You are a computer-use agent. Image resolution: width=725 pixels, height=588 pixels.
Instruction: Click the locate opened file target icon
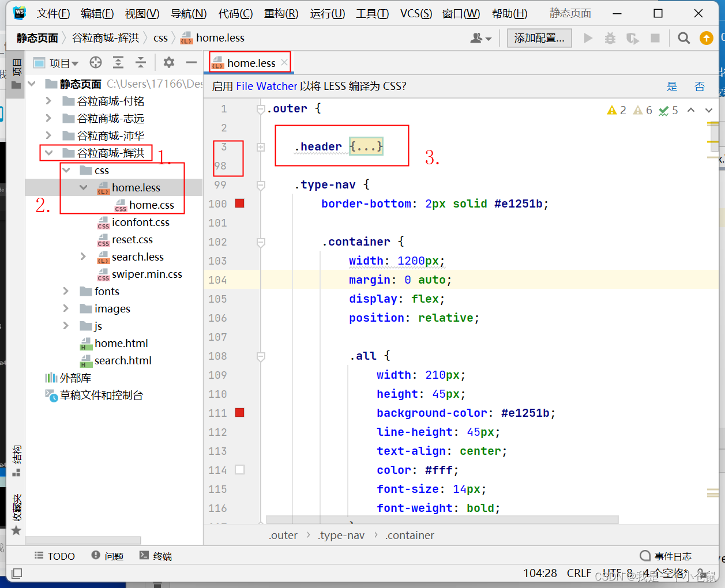tap(96, 62)
